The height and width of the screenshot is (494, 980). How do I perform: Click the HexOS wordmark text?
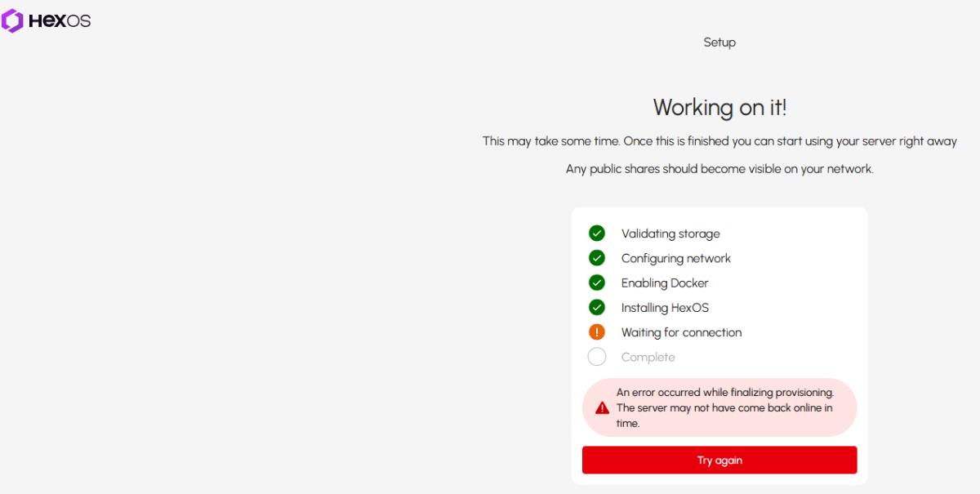[60, 21]
